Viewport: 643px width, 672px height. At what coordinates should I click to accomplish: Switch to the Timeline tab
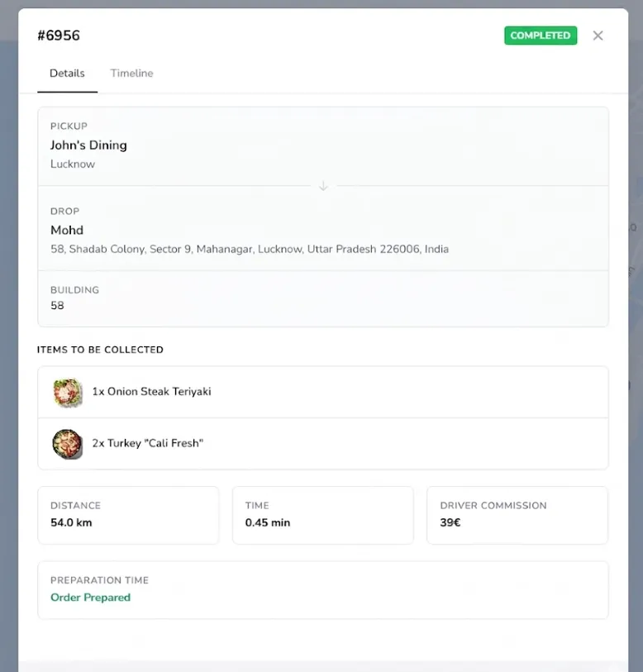[131, 74]
